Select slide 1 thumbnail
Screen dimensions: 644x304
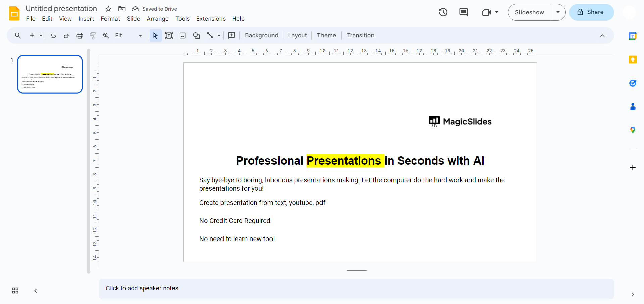click(50, 74)
